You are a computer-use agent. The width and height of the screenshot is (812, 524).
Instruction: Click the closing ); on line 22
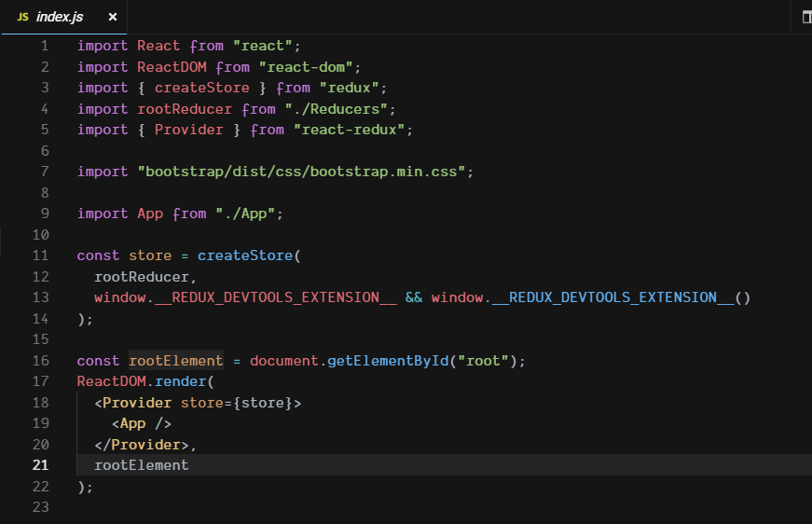pos(86,487)
